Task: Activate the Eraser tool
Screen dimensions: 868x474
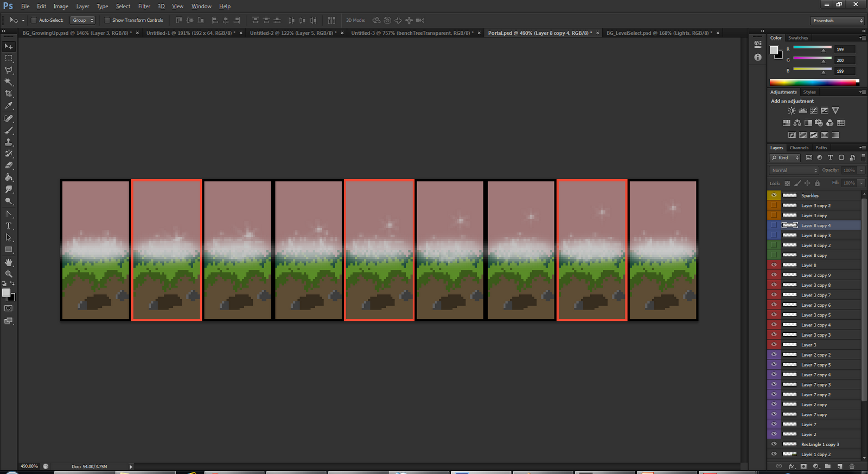Action: tap(9, 166)
